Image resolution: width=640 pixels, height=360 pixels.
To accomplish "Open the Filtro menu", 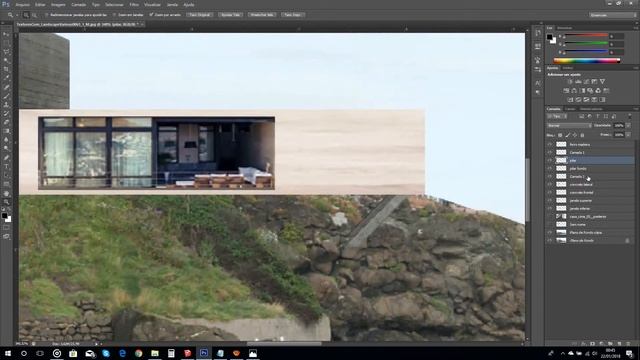I will [134, 5].
